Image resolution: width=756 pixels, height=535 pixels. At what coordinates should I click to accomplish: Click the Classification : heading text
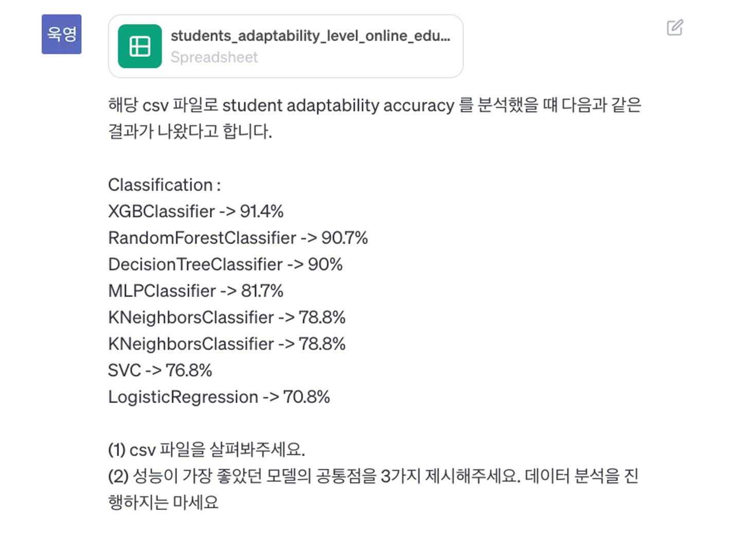point(165,185)
